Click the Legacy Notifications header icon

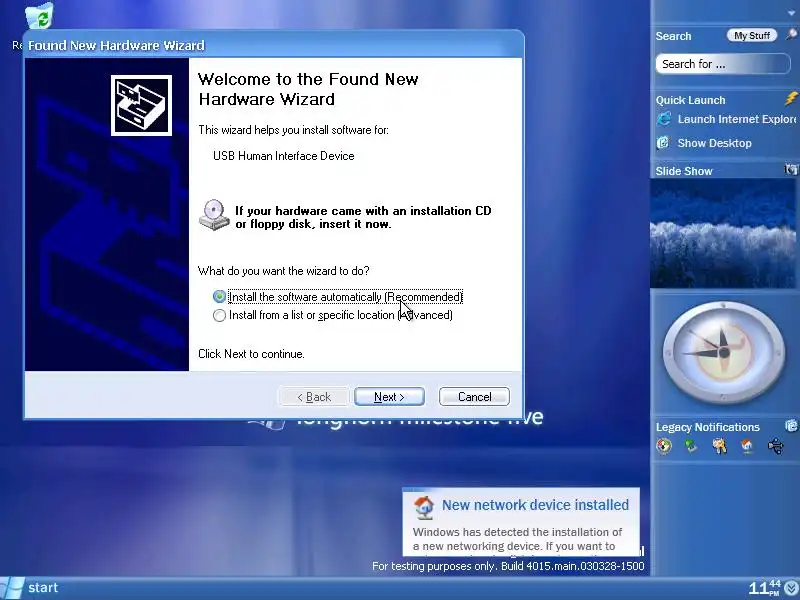(791, 426)
